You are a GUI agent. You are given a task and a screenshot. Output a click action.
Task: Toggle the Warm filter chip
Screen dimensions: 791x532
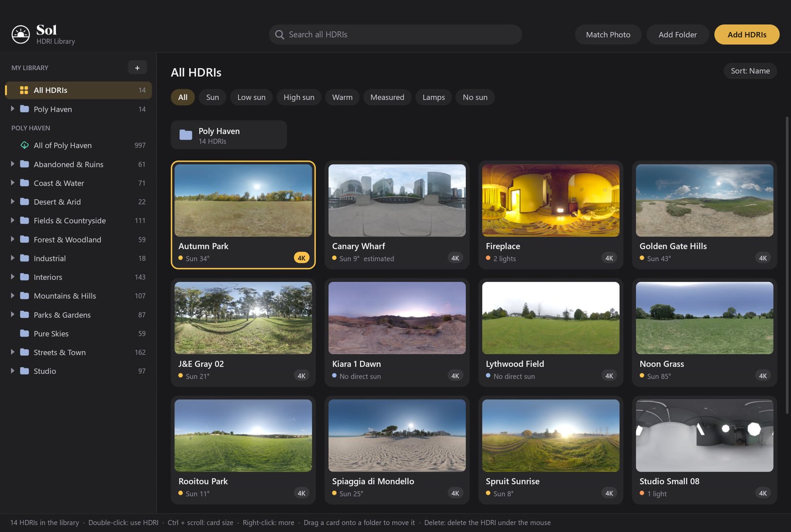(x=342, y=97)
